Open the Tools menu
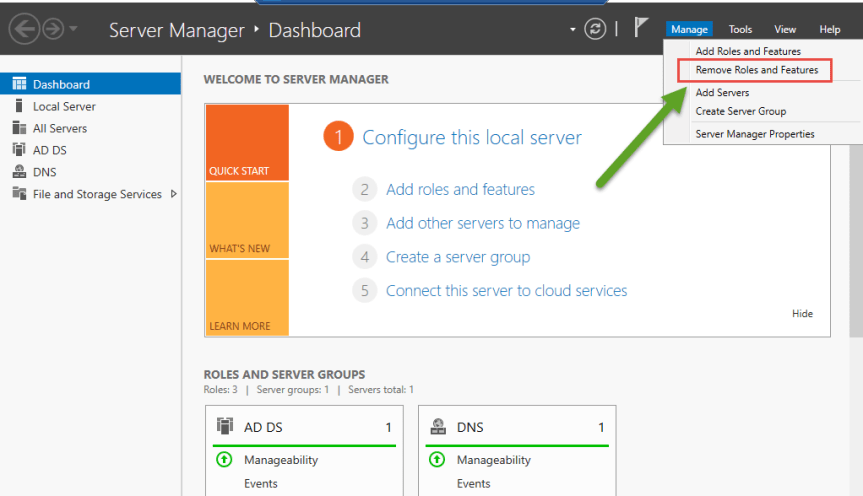863x496 pixels. pos(740,30)
